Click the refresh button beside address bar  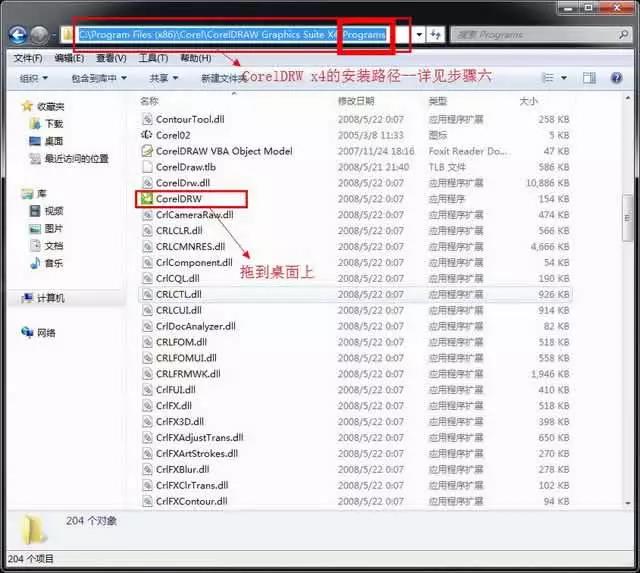[x=436, y=34]
